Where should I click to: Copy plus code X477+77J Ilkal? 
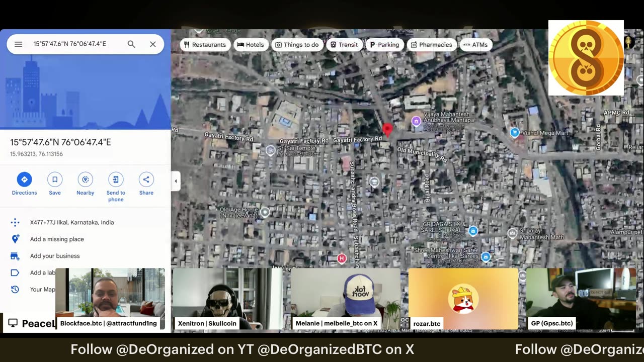72,222
